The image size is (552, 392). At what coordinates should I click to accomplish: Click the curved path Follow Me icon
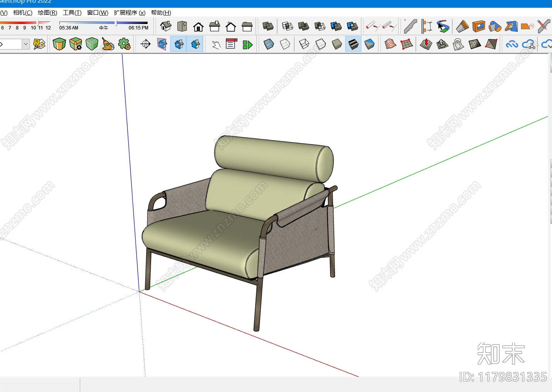443,26
